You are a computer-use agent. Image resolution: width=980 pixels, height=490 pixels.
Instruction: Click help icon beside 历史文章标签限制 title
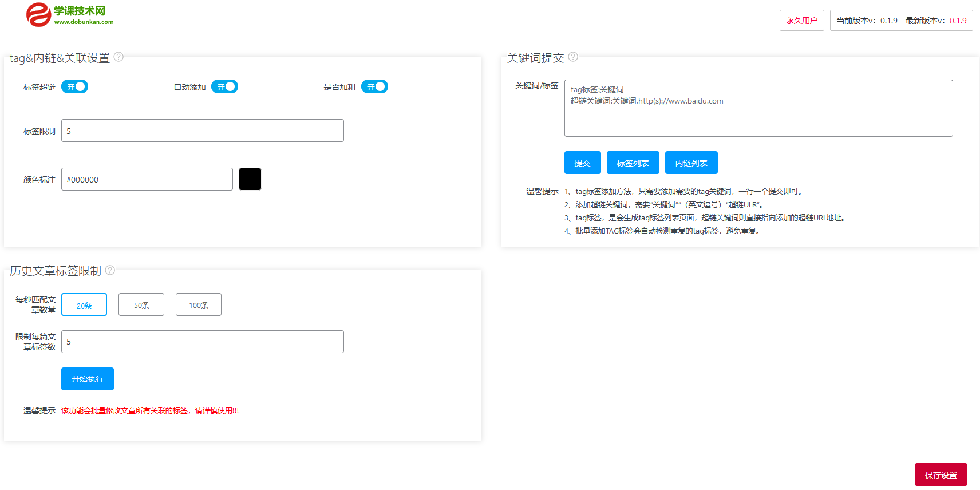coord(110,270)
